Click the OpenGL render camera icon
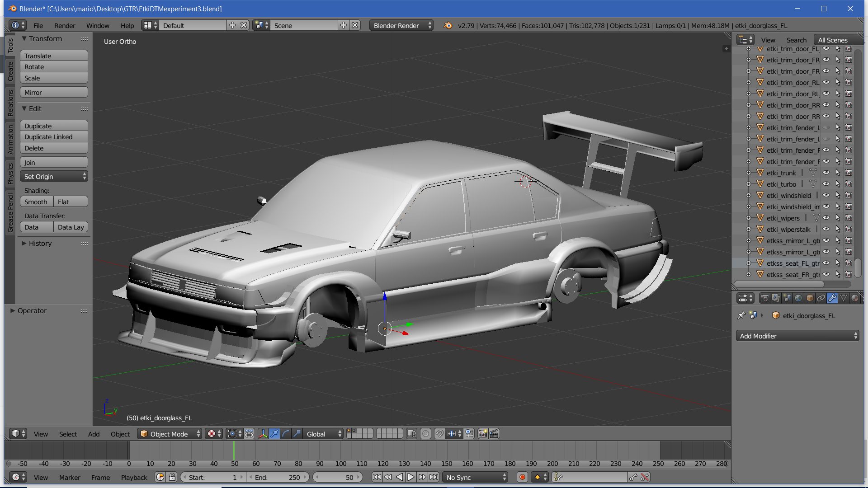 [x=483, y=434]
